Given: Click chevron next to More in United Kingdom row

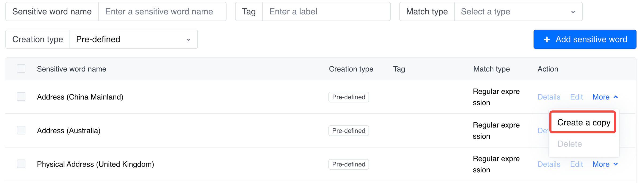Looking at the screenshot, I should 616,164.
